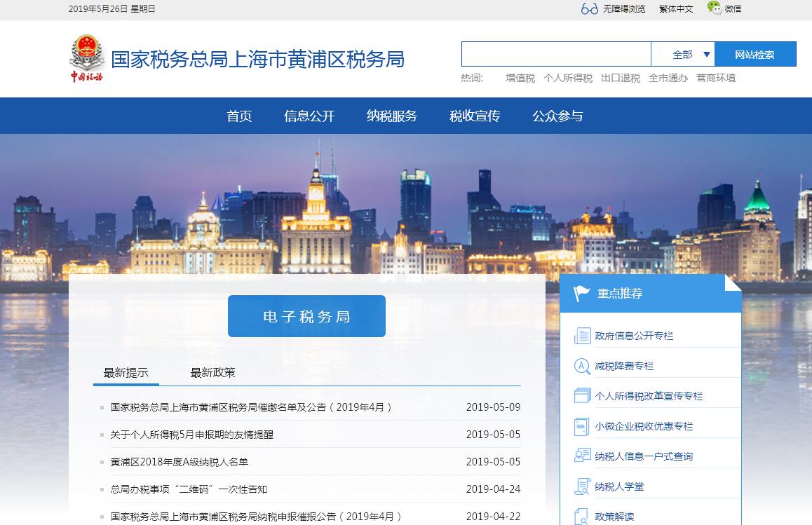Screen dimensions: 812x525
Task: Click the WeChat icon in top bar
Action: click(x=714, y=8)
